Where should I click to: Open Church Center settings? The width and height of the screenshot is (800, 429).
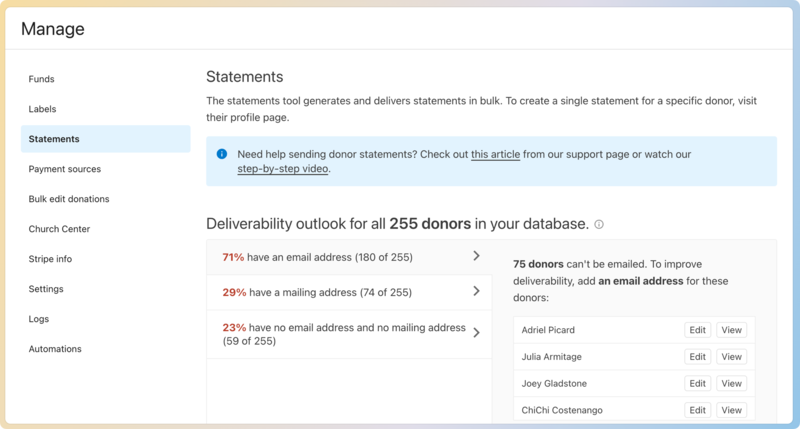click(x=60, y=229)
